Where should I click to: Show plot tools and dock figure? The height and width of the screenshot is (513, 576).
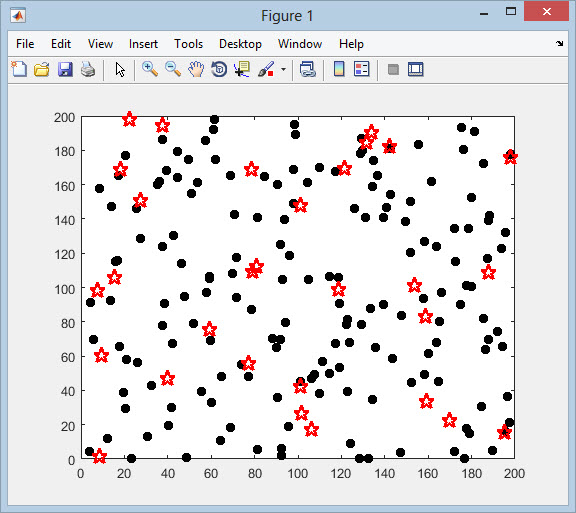(415, 69)
